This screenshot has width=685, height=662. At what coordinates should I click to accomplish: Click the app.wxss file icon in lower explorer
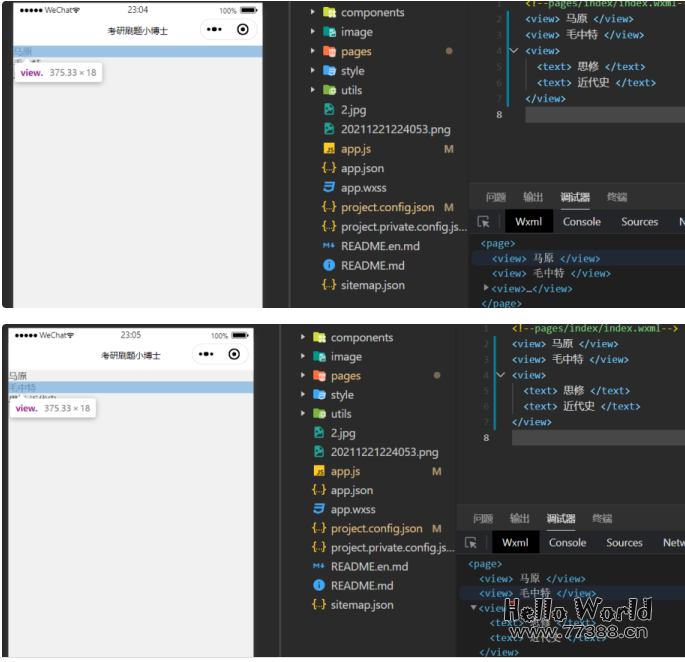coord(319,510)
